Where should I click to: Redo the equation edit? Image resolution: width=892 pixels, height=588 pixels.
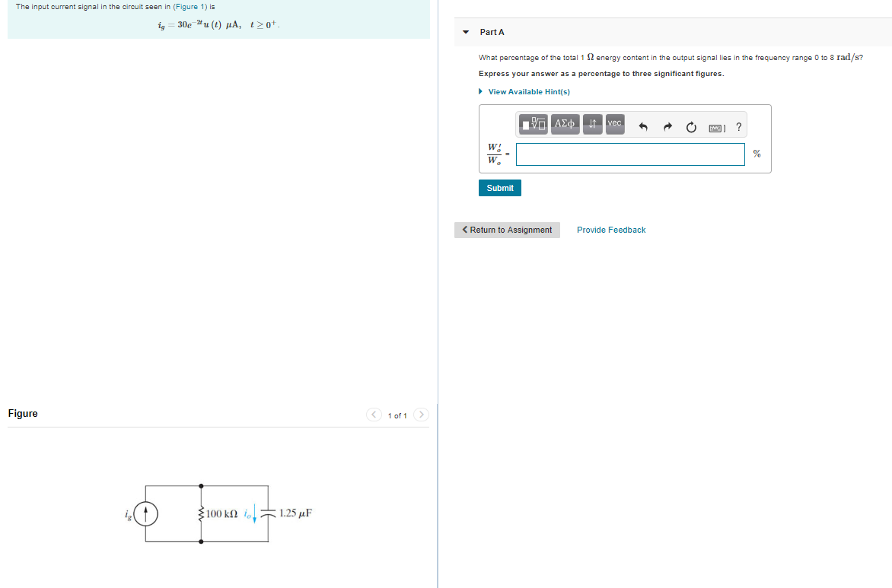coord(667,126)
